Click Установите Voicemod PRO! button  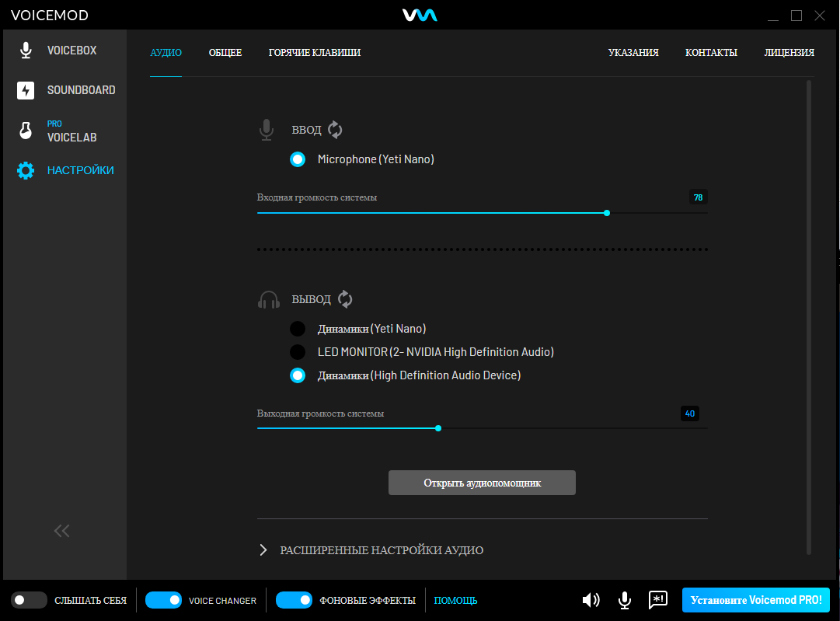pyautogui.click(x=756, y=600)
